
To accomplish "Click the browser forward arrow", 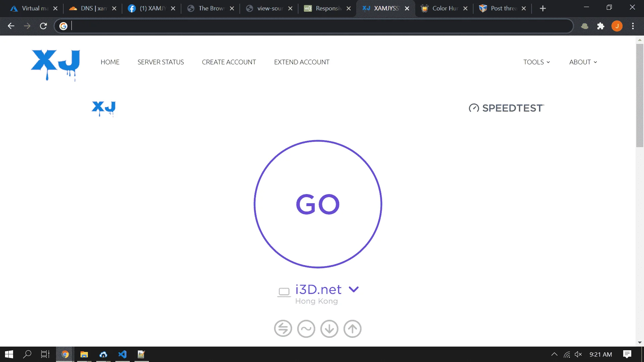I will coord(27,26).
